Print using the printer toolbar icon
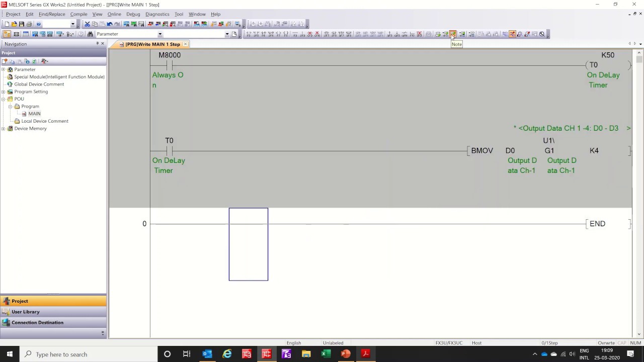 tap(29, 24)
